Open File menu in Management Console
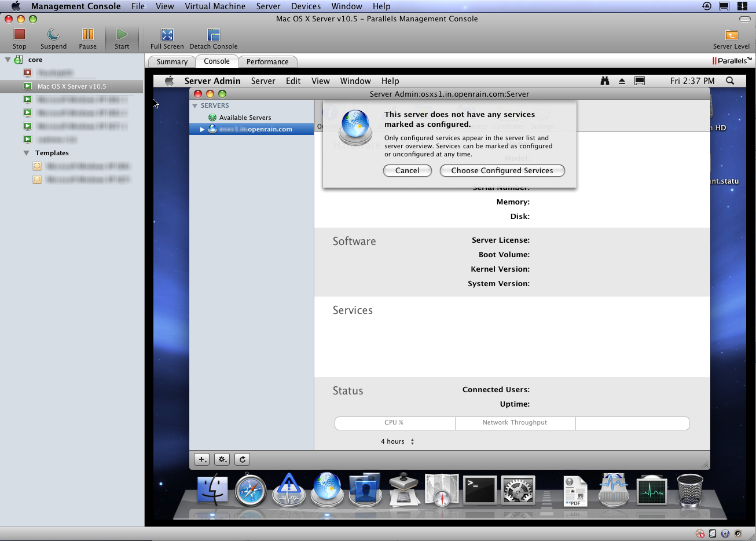 138,6
